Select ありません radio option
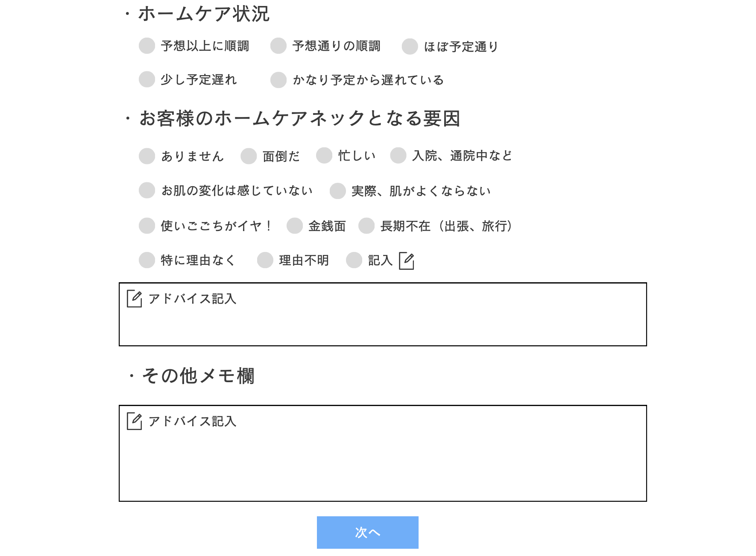The image size is (756, 556). 147,156
